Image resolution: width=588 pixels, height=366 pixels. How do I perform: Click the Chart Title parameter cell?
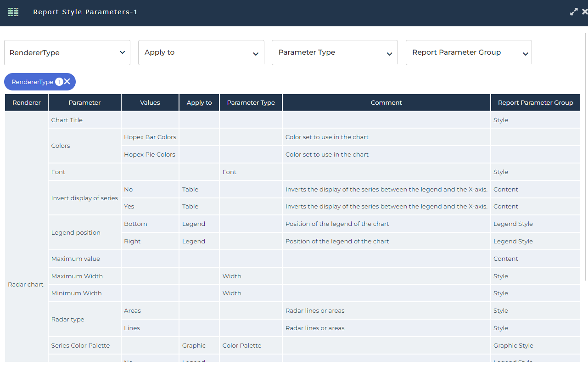click(x=67, y=120)
